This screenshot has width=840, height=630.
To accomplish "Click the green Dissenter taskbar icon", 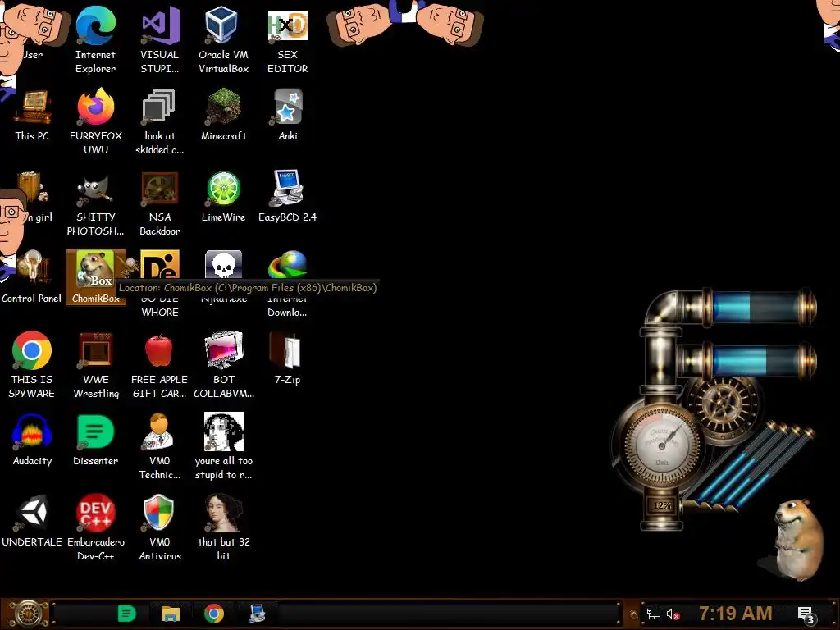I will pos(126,614).
